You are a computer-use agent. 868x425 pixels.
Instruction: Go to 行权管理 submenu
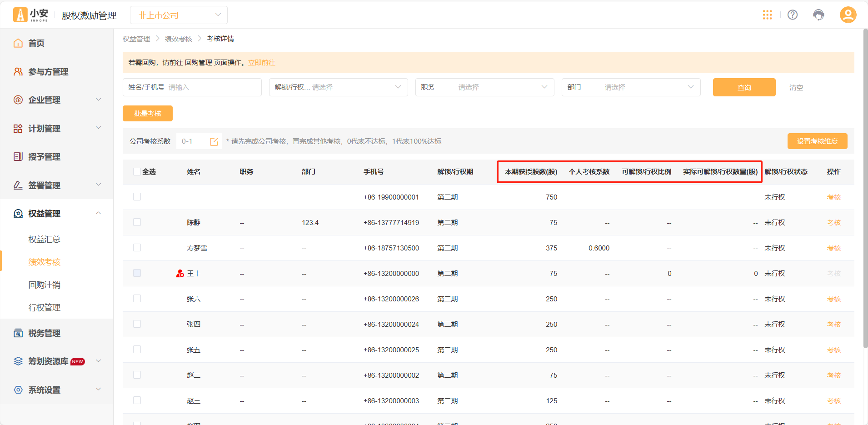(44, 308)
